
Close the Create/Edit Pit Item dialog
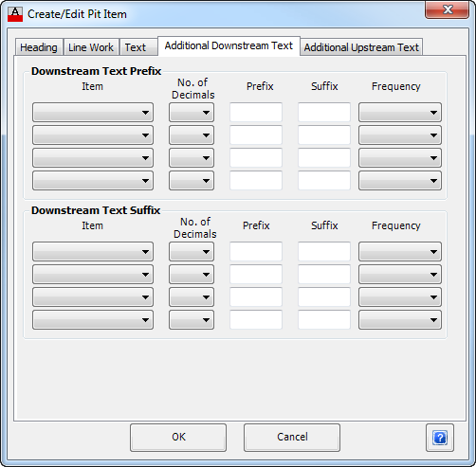click(447, 9)
